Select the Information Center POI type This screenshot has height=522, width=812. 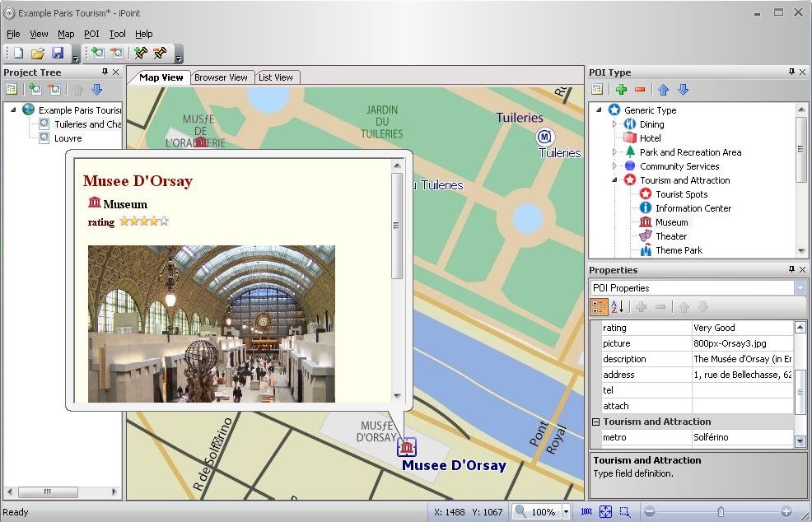click(x=693, y=208)
